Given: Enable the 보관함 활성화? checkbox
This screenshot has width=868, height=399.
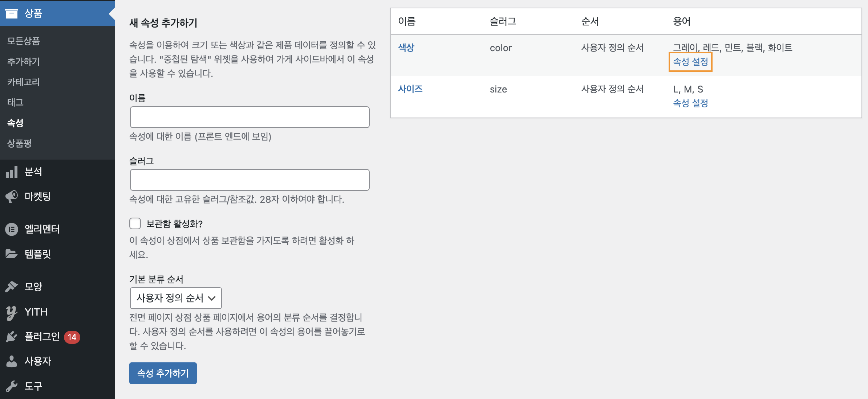Looking at the screenshot, I should click(x=135, y=223).
